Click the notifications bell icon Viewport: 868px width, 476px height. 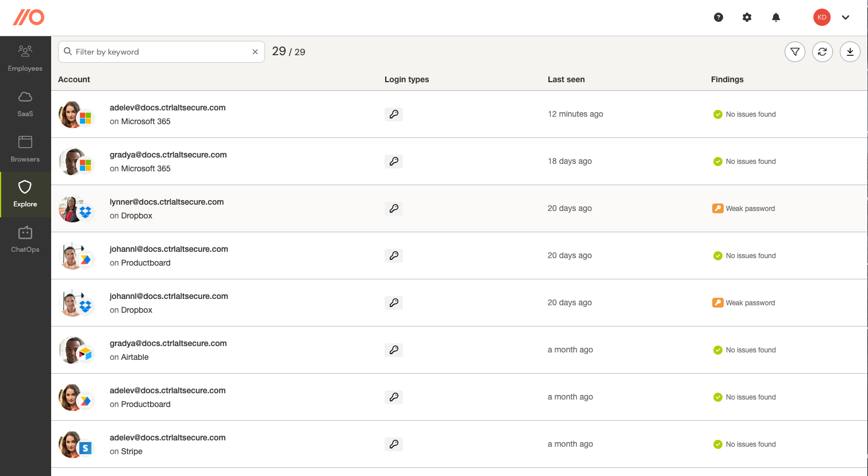(x=775, y=17)
